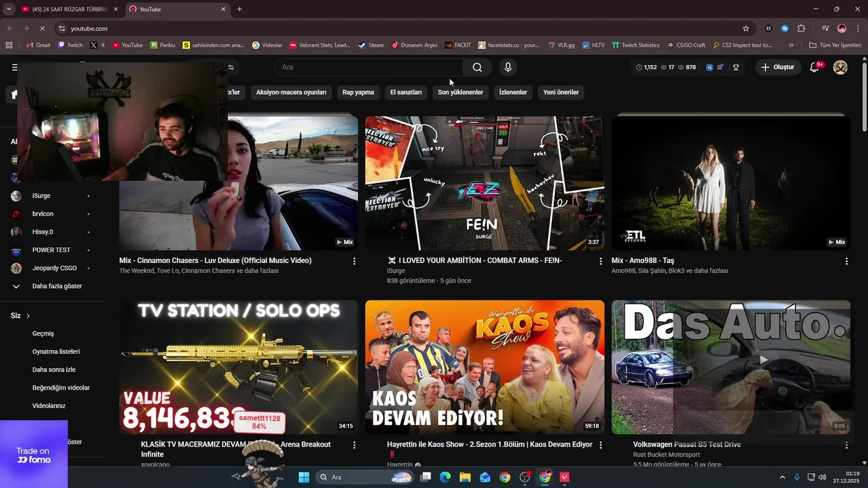Viewport: 868px width, 488px height.
Task: Select the Rap yapma filter chip
Action: 358,92
